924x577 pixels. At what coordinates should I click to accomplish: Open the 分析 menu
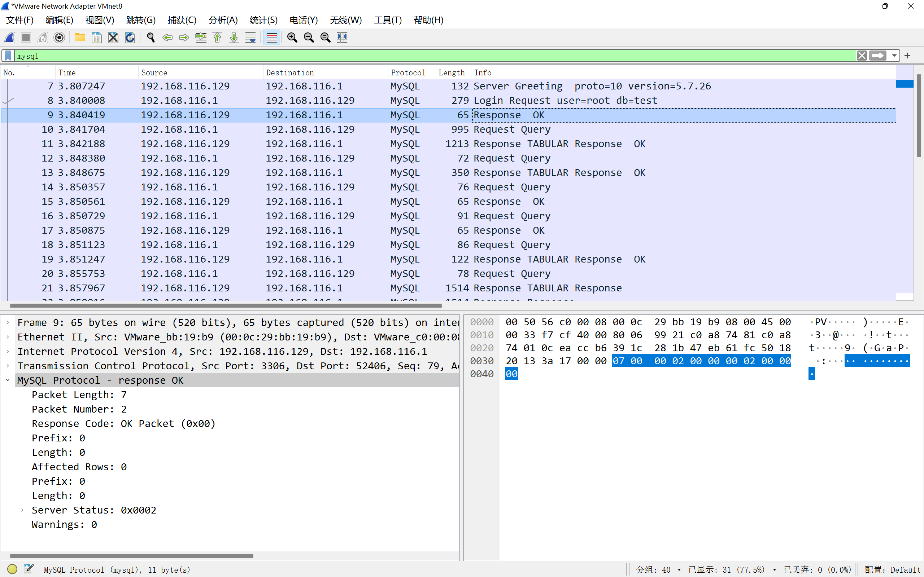(223, 20)
